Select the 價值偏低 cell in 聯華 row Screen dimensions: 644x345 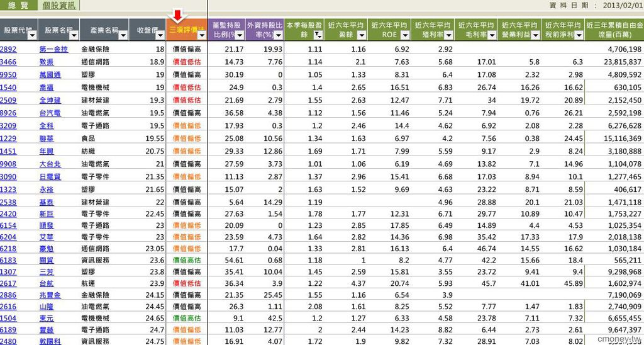point(187,139)
